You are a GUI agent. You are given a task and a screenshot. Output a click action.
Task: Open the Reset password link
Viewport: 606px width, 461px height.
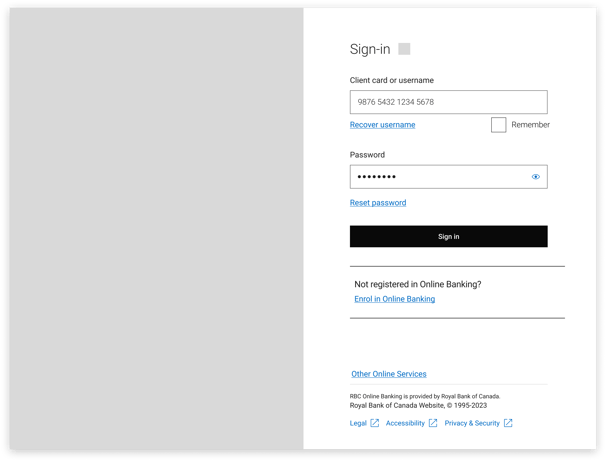pyautogui.click(x=378, y=203)
